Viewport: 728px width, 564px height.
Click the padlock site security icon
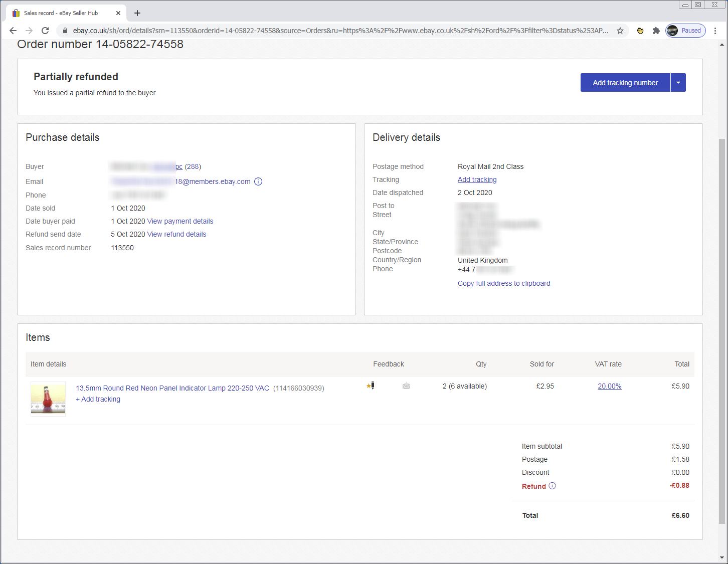(x=65, y=30)
